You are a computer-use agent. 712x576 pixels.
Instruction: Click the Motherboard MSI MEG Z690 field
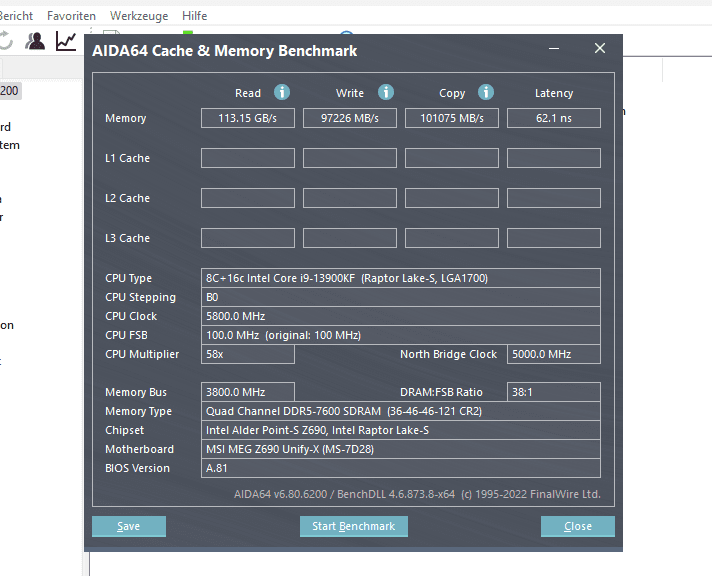point(400,449)
